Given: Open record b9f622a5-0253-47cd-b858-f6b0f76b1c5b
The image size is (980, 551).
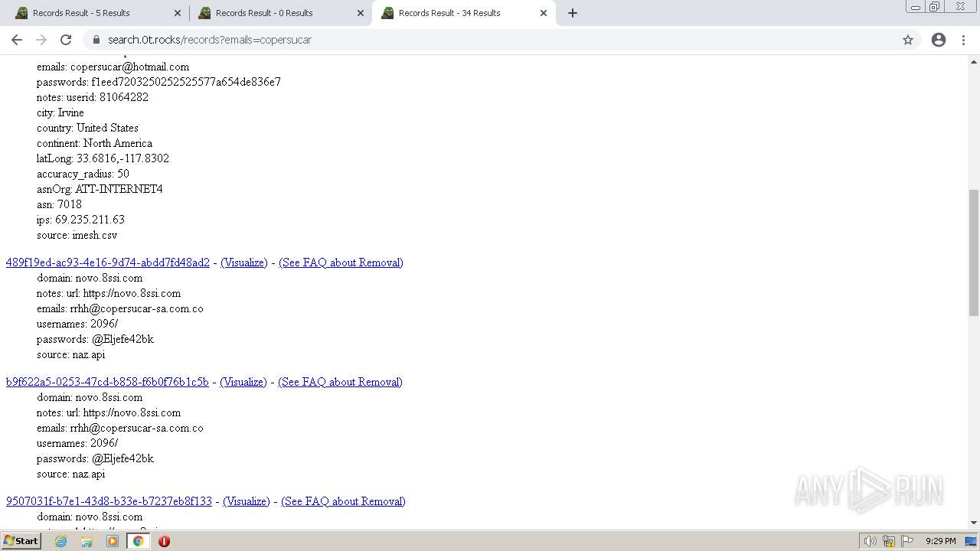Looking at the screenshot, I should [107, 382].
